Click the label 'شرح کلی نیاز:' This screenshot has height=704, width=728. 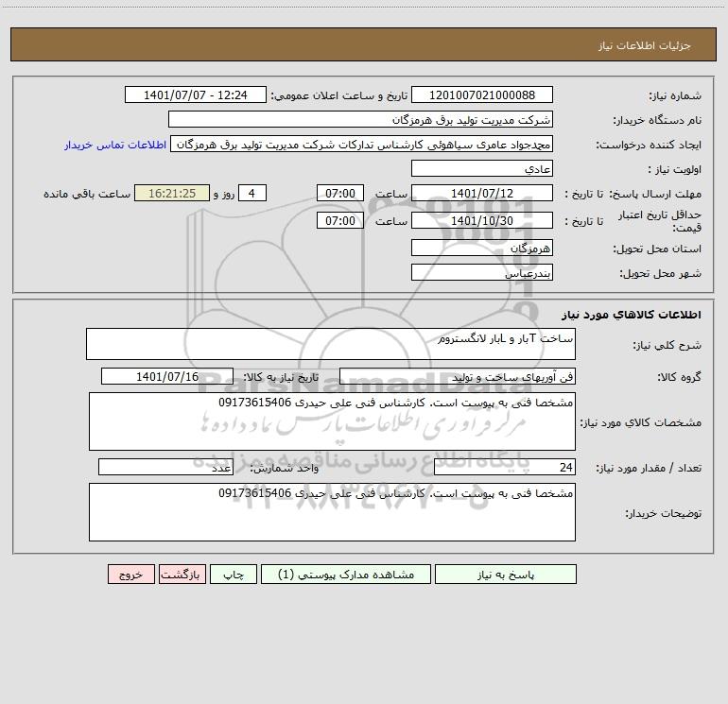point(667,345)
